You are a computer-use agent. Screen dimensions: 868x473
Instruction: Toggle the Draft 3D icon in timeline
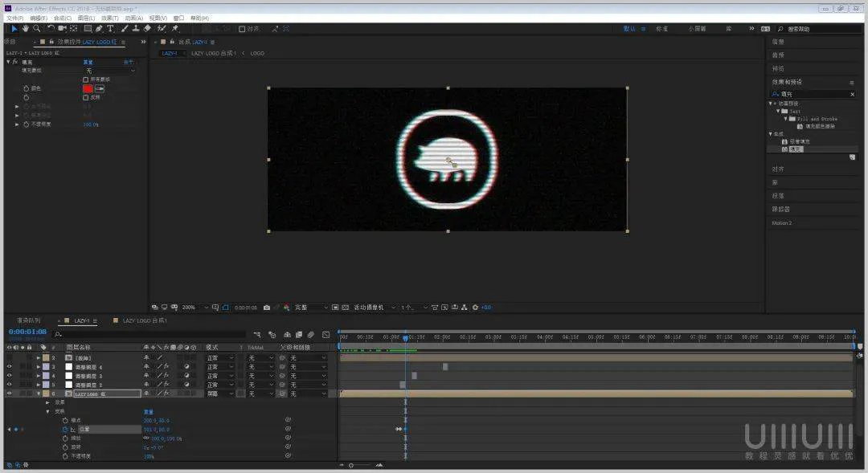272,335
